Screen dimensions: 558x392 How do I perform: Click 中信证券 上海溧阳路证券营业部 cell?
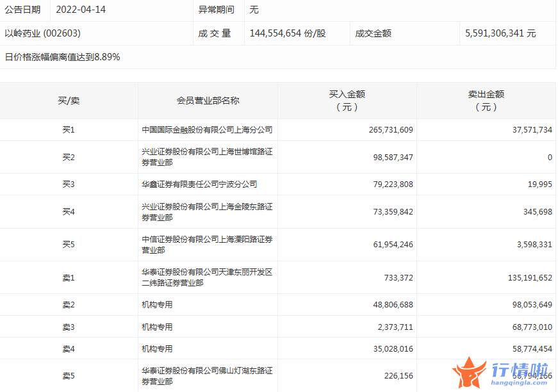[207, 245]
